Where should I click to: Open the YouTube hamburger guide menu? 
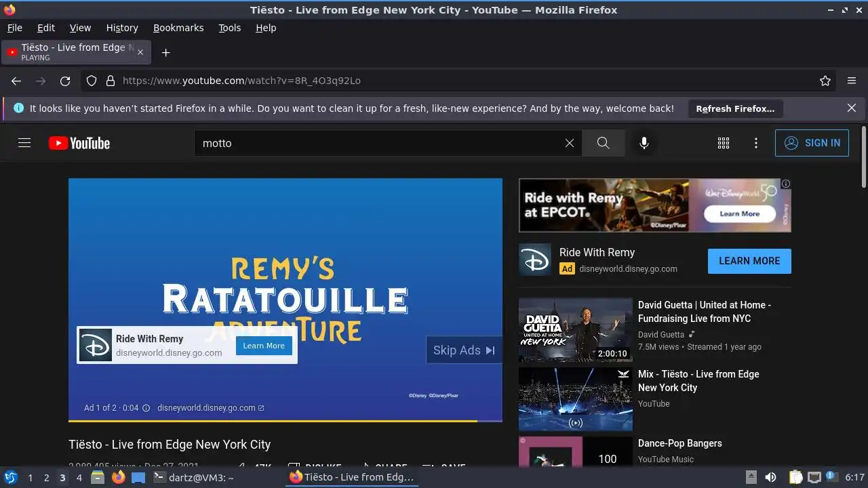coord(24,143)
